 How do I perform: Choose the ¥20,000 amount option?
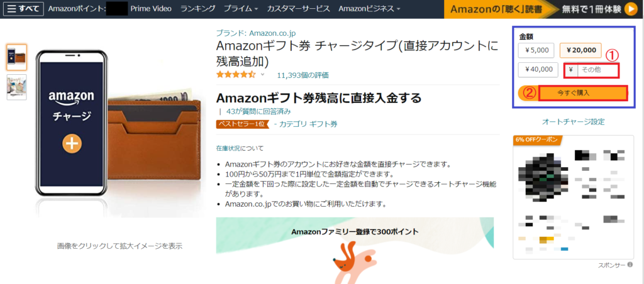coord(580,50)
